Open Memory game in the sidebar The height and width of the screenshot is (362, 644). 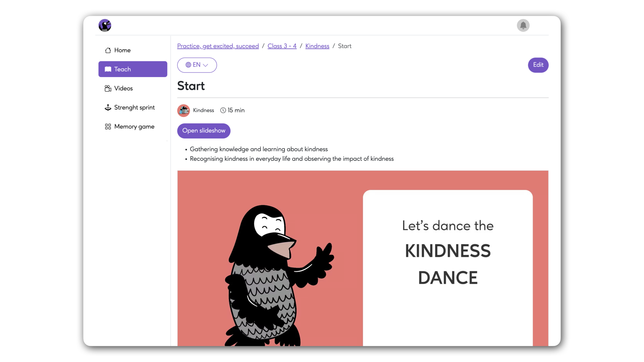coord(133,127)
